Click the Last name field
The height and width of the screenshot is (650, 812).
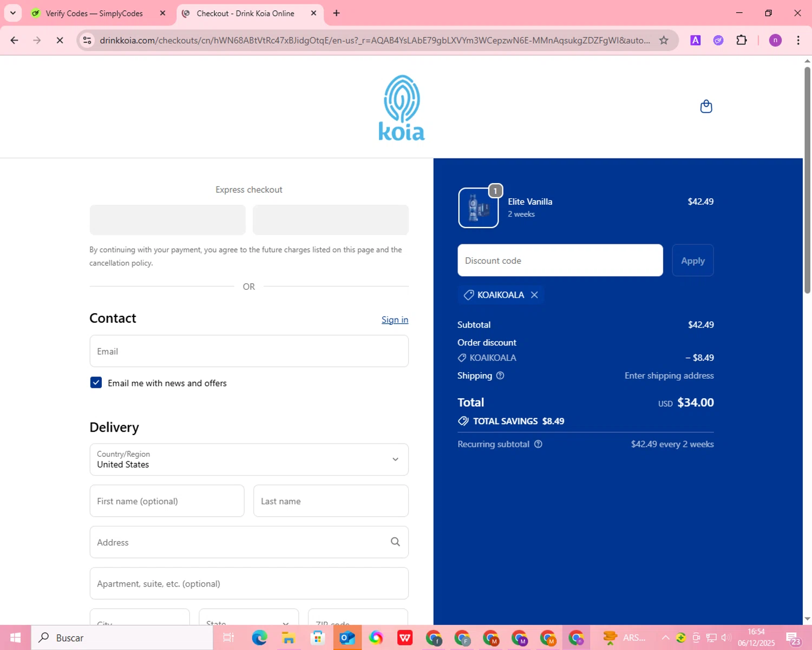pos(331,501)
